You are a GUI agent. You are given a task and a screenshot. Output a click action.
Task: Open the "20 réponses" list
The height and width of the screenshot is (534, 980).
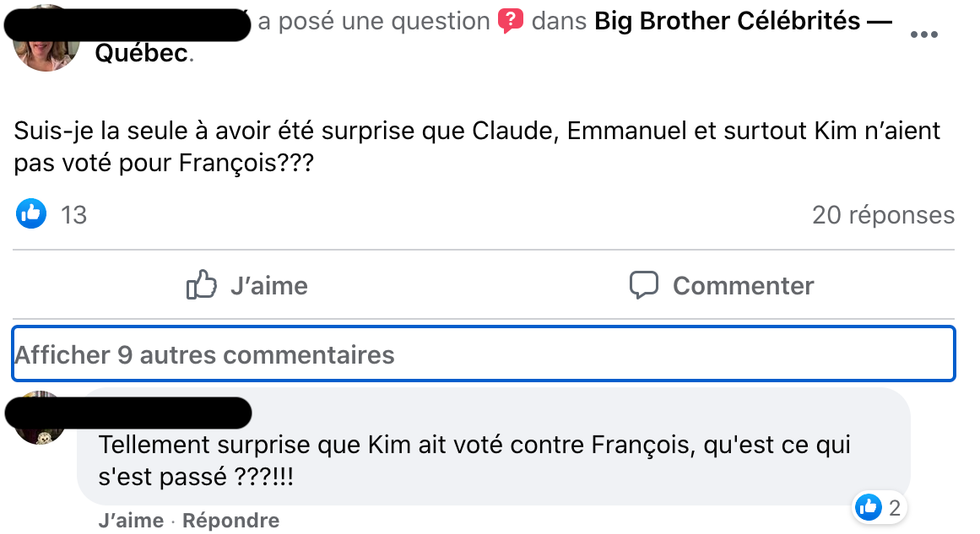(x=883, y=214)
